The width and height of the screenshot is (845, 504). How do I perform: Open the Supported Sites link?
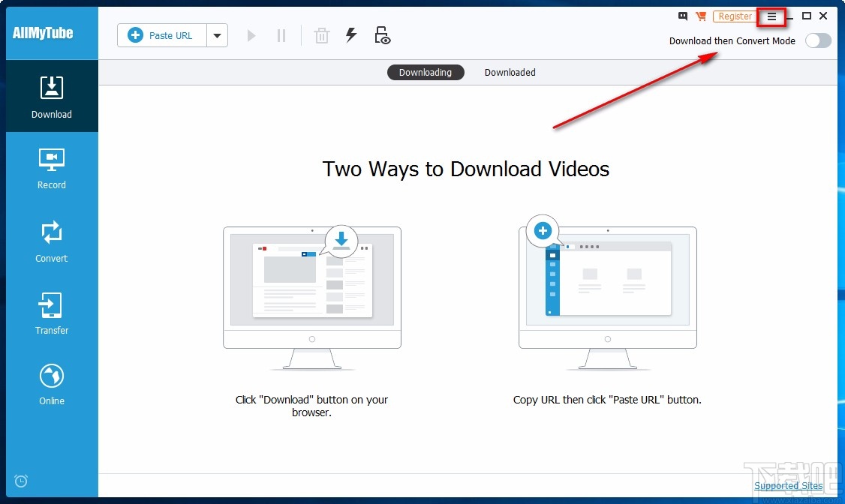click(x=788, y=485)
